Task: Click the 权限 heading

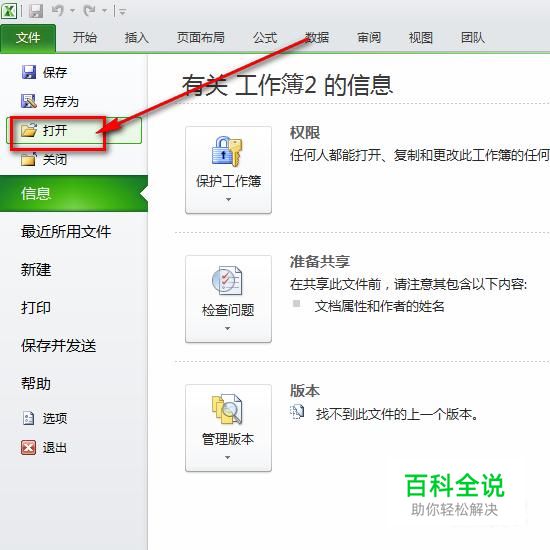Action: tap(305, 133)
